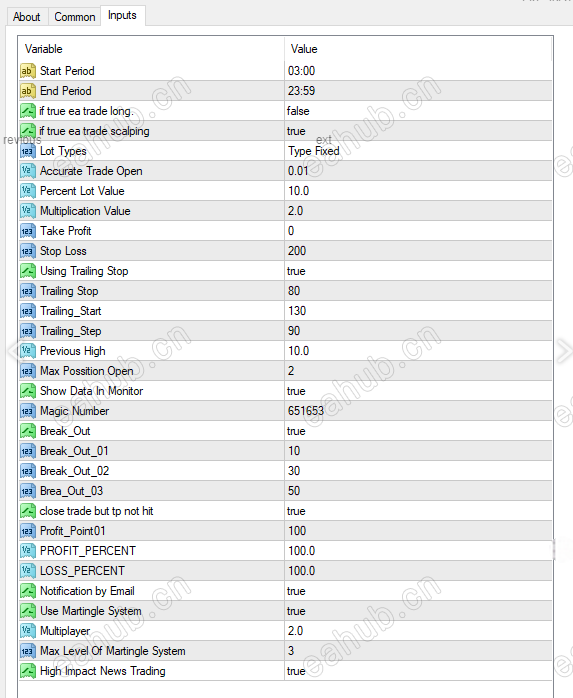Screen dimensions: 573x698
Task: Click the 'true' value of Show Data In Monitor
Action: [x=296, y=391]
